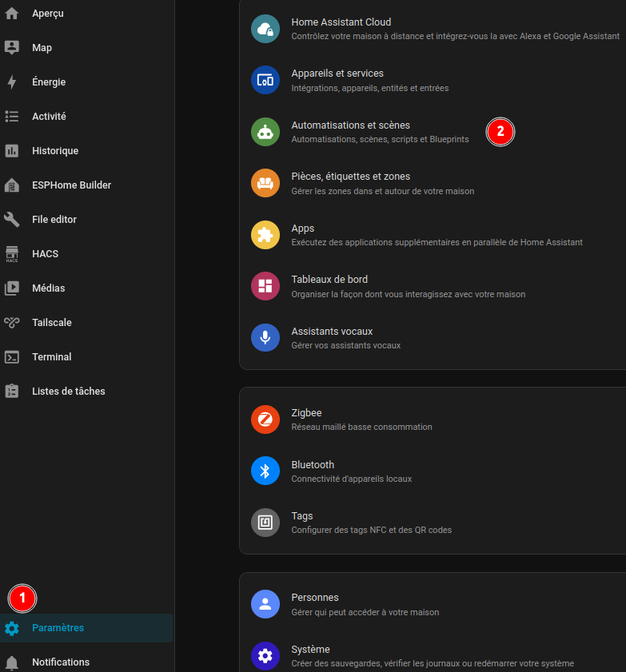
Task: Select Historique in the sidebar
Action: (x=86, y=151)
